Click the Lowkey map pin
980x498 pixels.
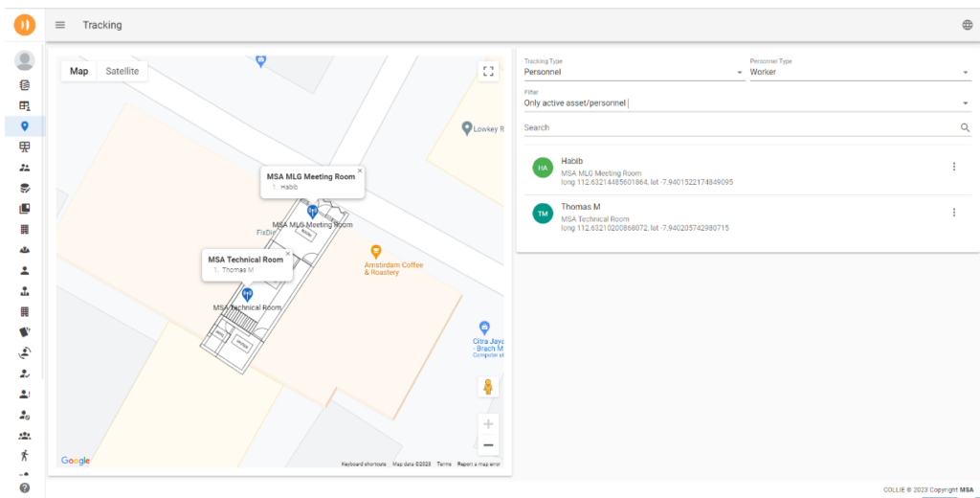click(x=466, y=128)
